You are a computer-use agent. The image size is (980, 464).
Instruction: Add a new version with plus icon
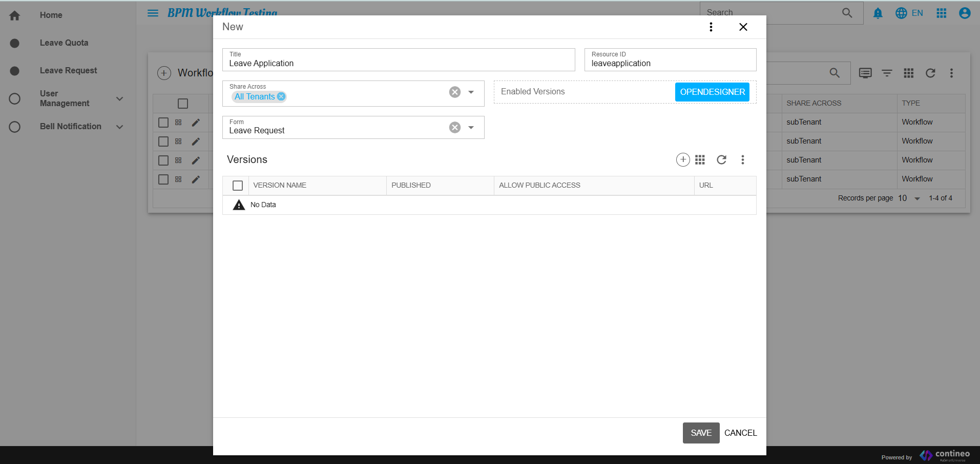tap(683, 160)
